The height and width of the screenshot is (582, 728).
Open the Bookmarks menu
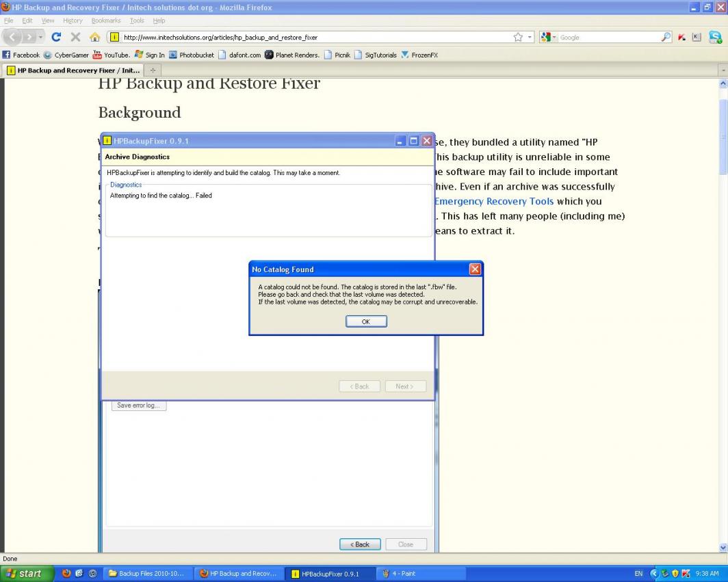(x=106, y=21)
